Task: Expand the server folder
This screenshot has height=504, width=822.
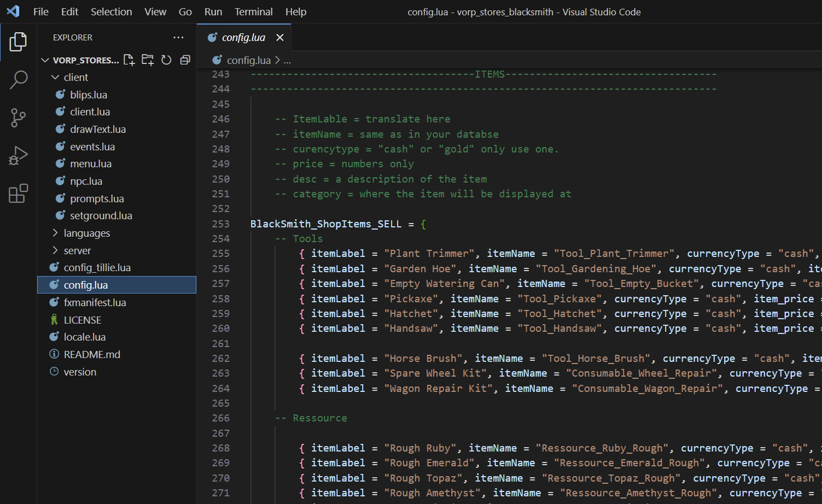Action: point(55,250)
